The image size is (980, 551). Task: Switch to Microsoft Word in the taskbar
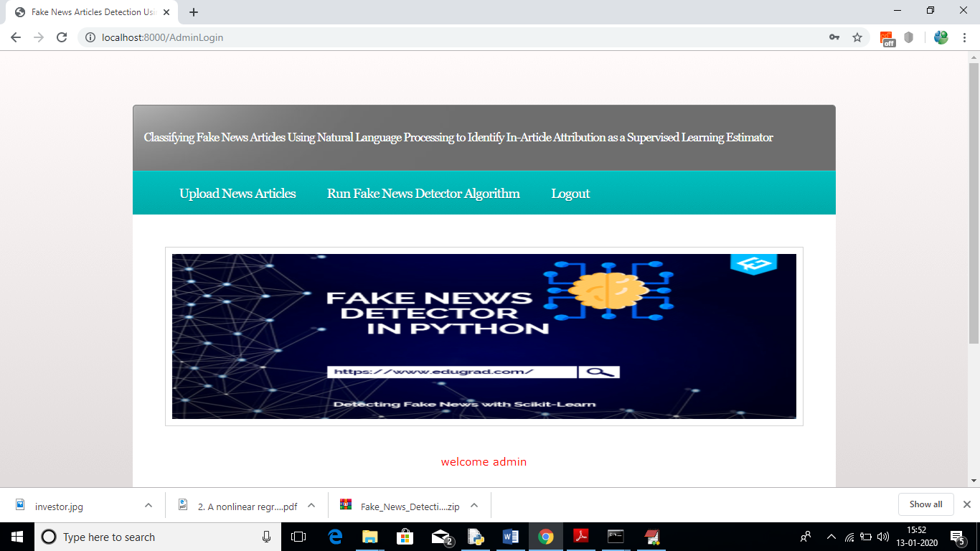coord(511,537)
